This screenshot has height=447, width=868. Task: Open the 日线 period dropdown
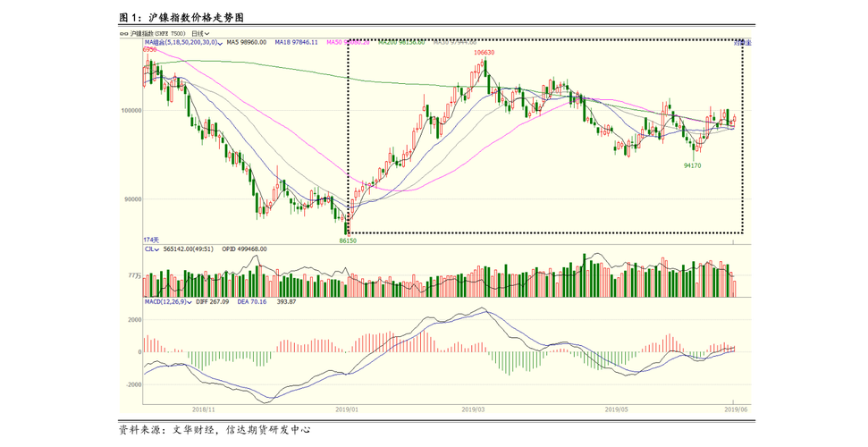(x=200, y=33)
